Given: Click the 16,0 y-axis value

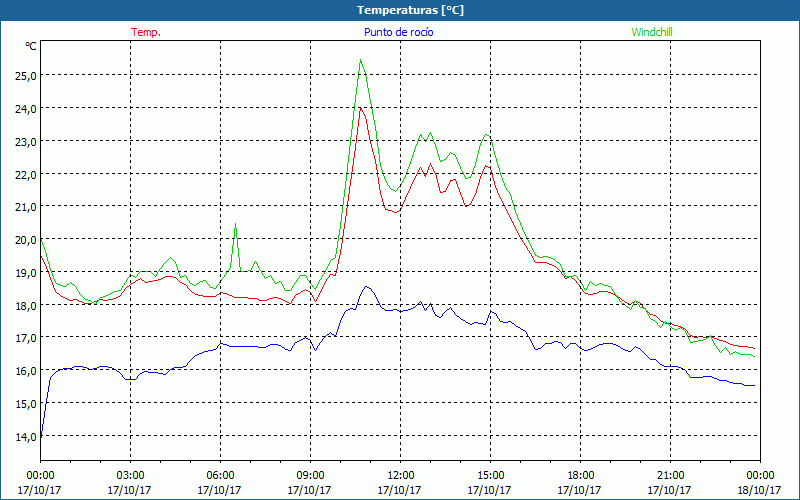Looking at the screenshot, I should click(26, 370).
